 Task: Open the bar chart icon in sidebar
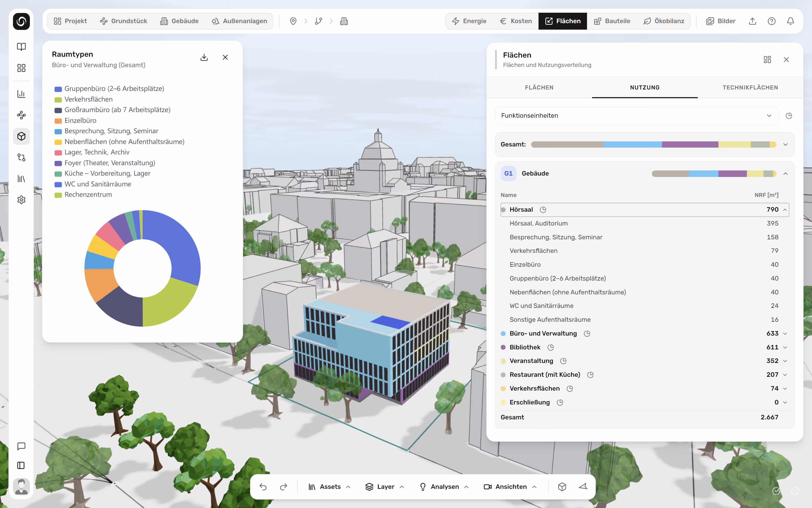point(21,94)
